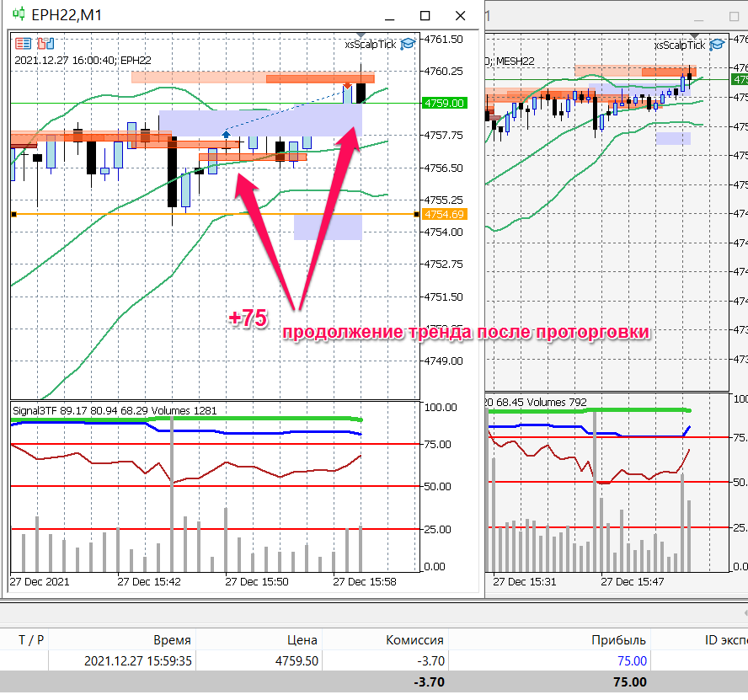Screen dimensions: 748x700
Task: Click the EPH22,M1 window chart icon
Action: pyautogui.click(x=19, y=13)
